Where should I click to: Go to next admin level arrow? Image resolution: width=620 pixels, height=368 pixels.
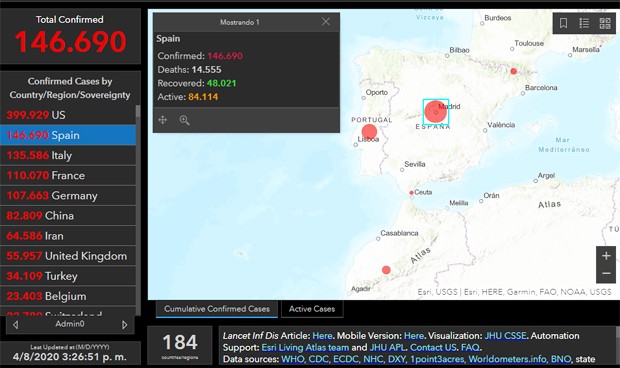pos(125,325)
